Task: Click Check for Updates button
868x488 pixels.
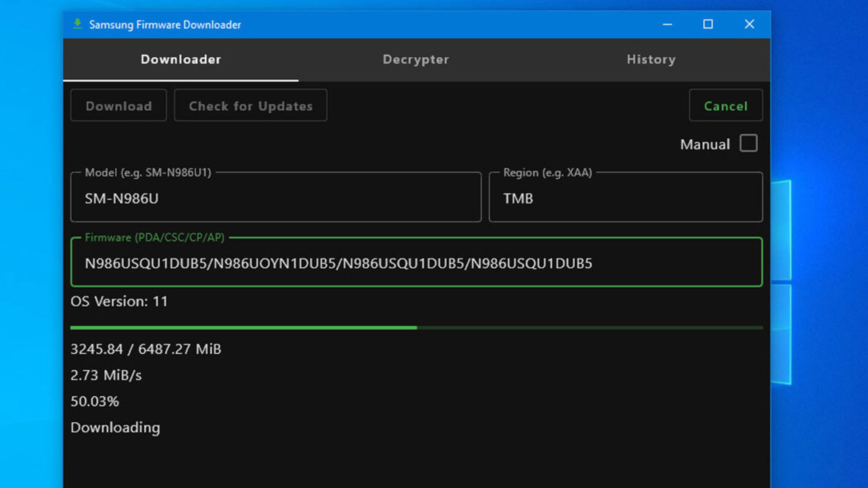Action: pyautogui.click(x=250, y=105)
